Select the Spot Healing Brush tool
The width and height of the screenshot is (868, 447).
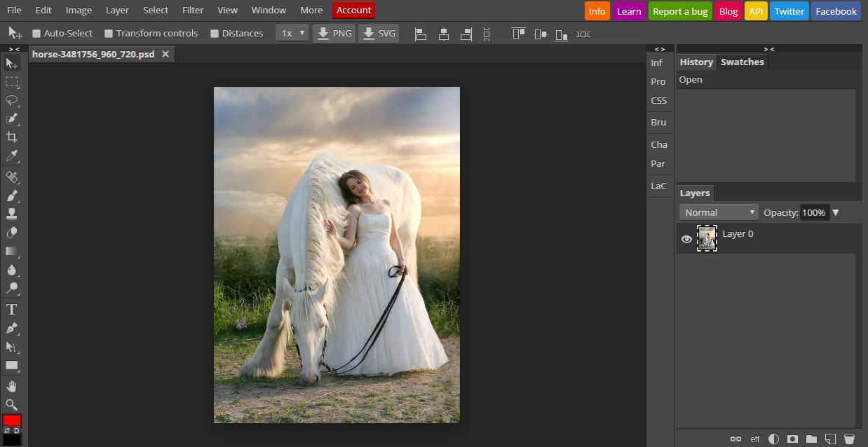click(x=12, y=177)
